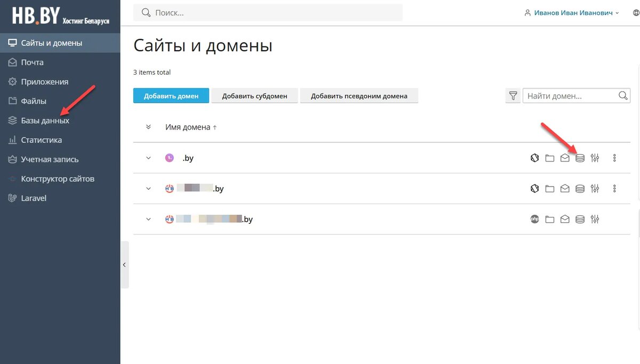Open the three-dot menu in first .by row

pos(615,158)
